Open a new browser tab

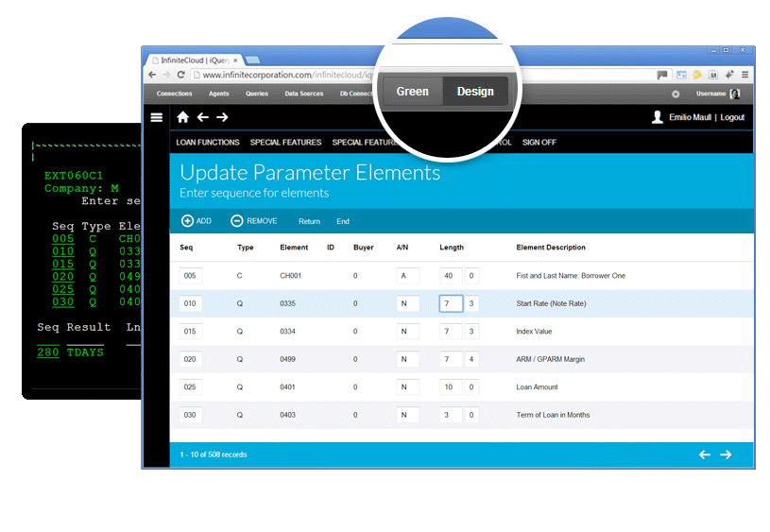[252, 60]
